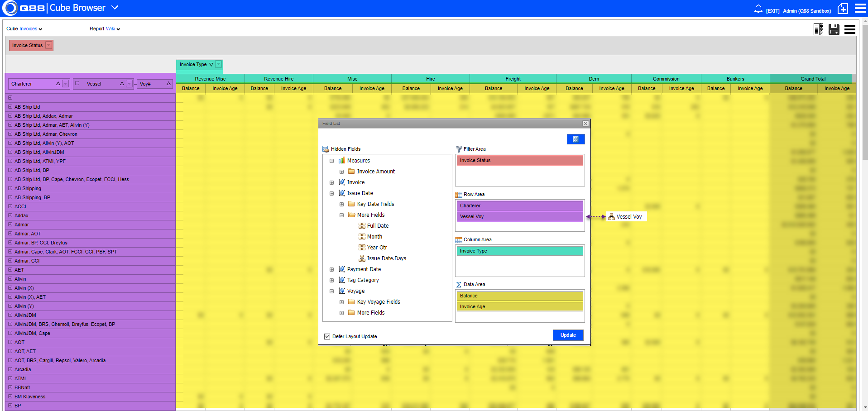Toggle Invoice Type sort direction arrow
This screenshot has width=868, height=411.
pos(211,65)
